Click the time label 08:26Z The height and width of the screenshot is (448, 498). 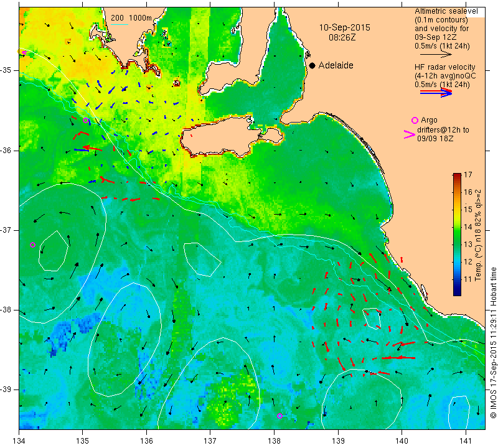[342, 37]
